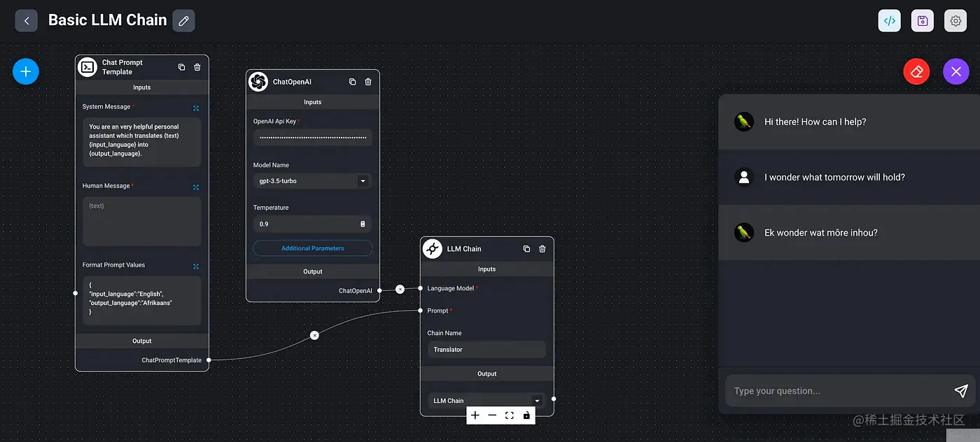Close the chat panel purple button
This screenshot has height=442, width=980.
(956, 71)
